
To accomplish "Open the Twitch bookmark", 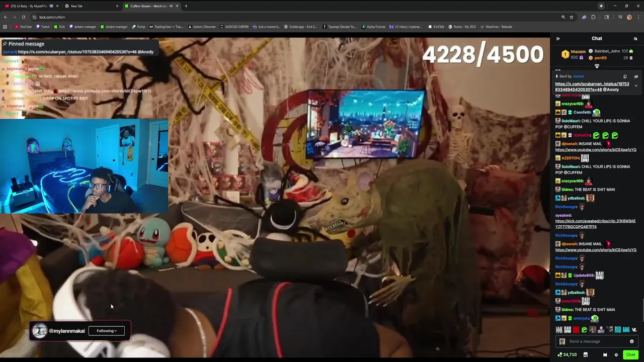I will pos(43,27).
